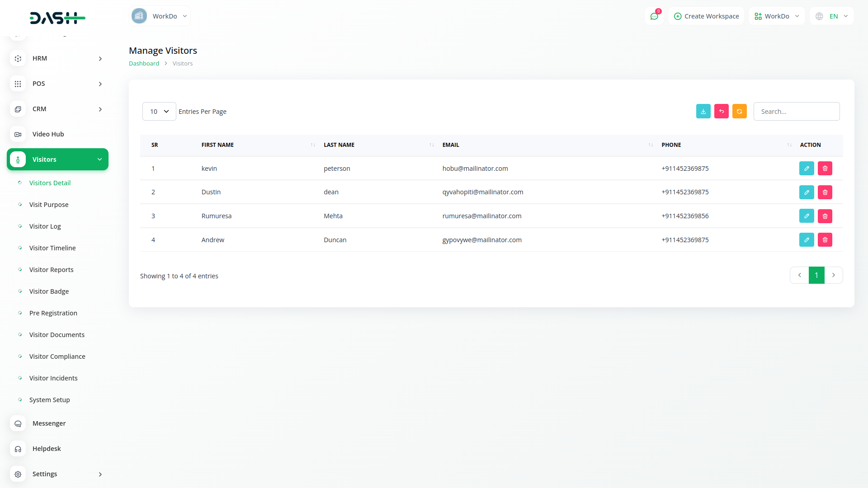
Task: Go to Dashboard breadcrumb link
Action: click(x=144, y=64)
